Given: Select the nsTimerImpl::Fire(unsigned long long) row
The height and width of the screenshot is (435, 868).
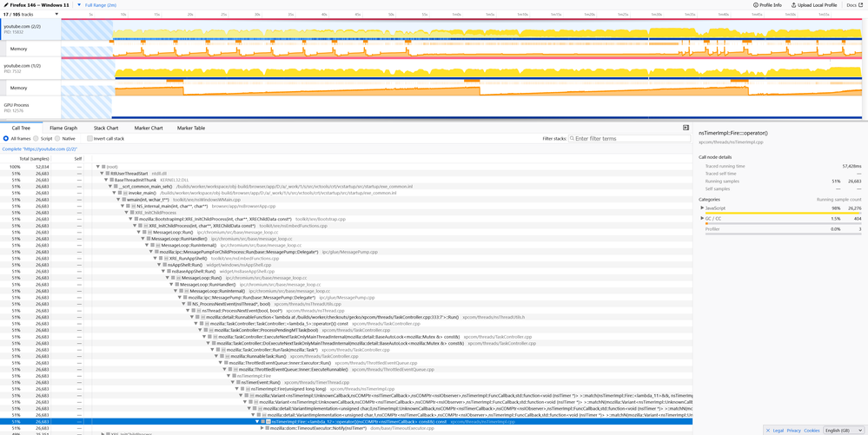Looking at the screenshot, I should point(346,389).
